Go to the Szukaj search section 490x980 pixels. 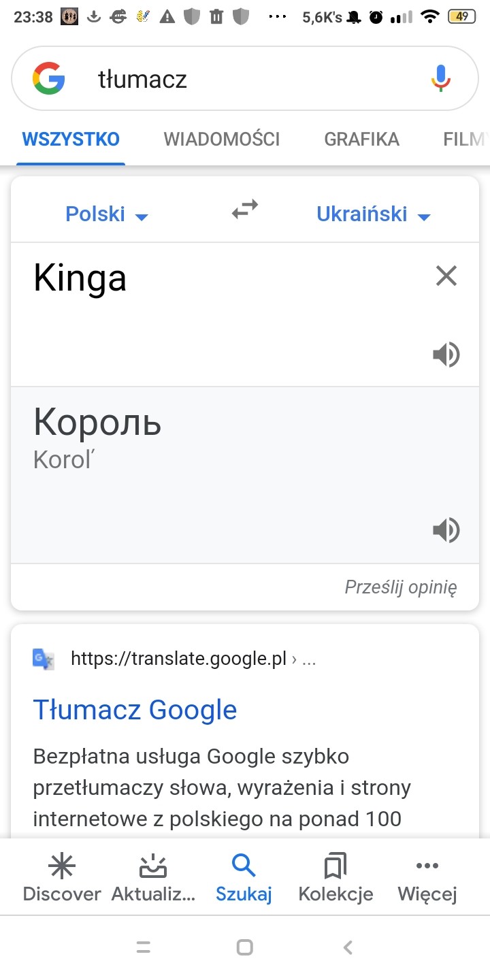pos(244,878)
